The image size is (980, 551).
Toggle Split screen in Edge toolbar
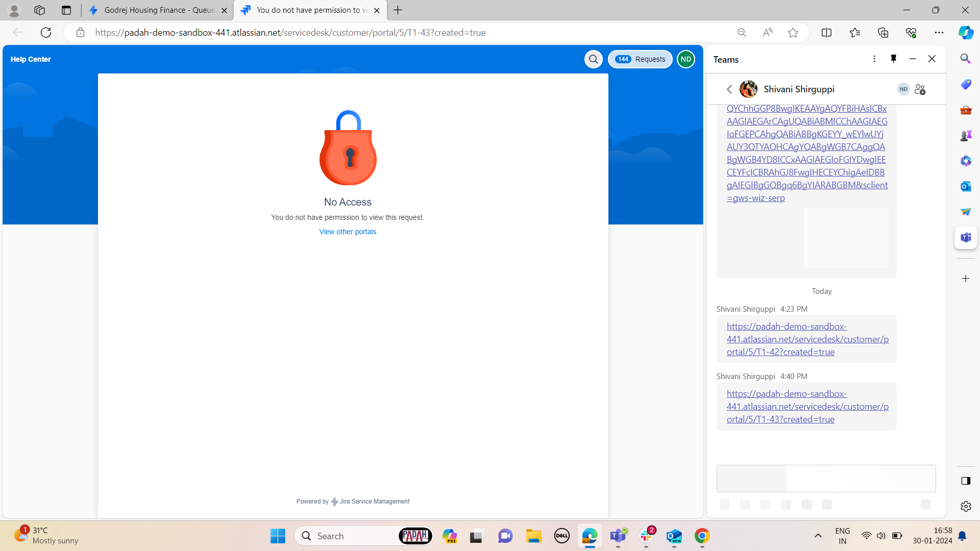click(x=826, y=33)
